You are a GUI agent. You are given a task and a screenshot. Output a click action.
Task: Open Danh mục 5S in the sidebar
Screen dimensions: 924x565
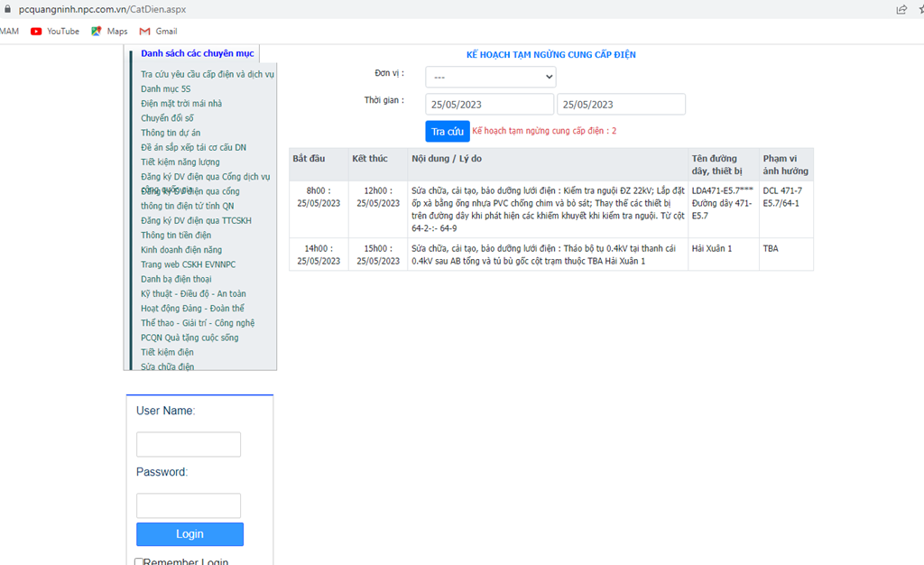166,89
